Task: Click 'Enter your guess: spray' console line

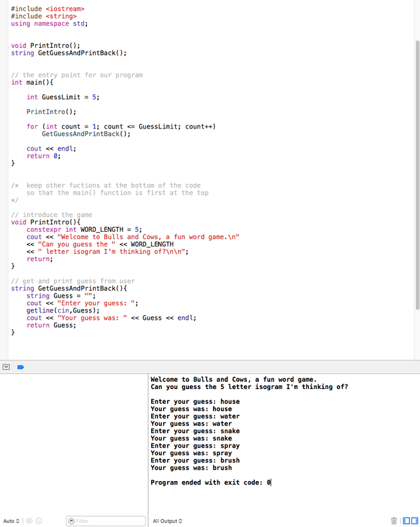Action: (195, 446)
